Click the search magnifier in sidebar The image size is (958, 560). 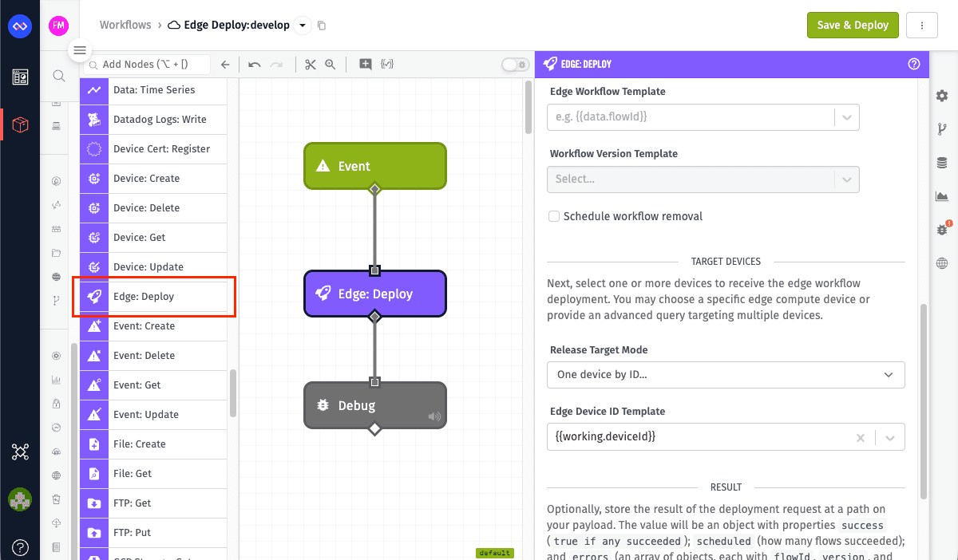(x=58, y=76)
